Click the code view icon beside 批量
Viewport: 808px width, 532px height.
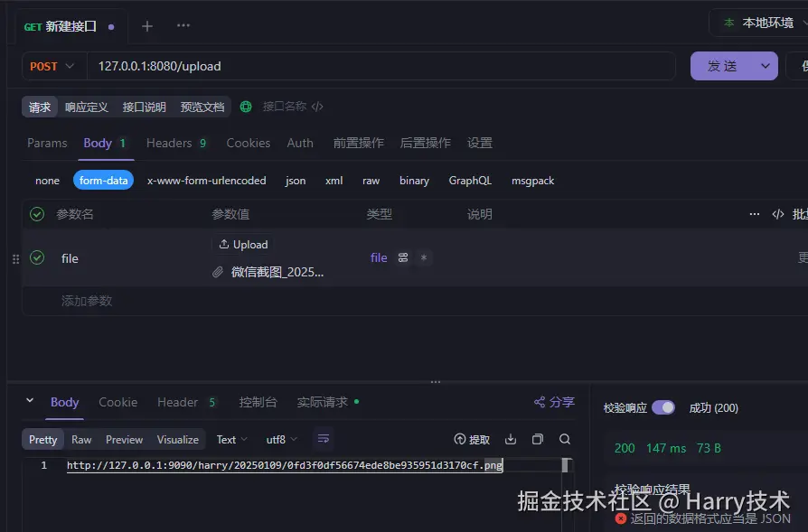click(778, 214)
